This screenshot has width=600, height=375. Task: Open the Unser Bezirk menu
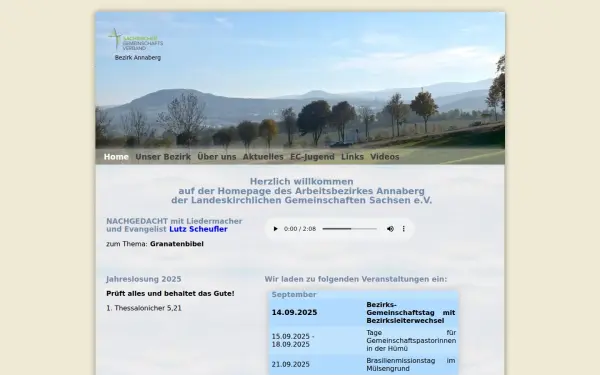pos(163,157)
